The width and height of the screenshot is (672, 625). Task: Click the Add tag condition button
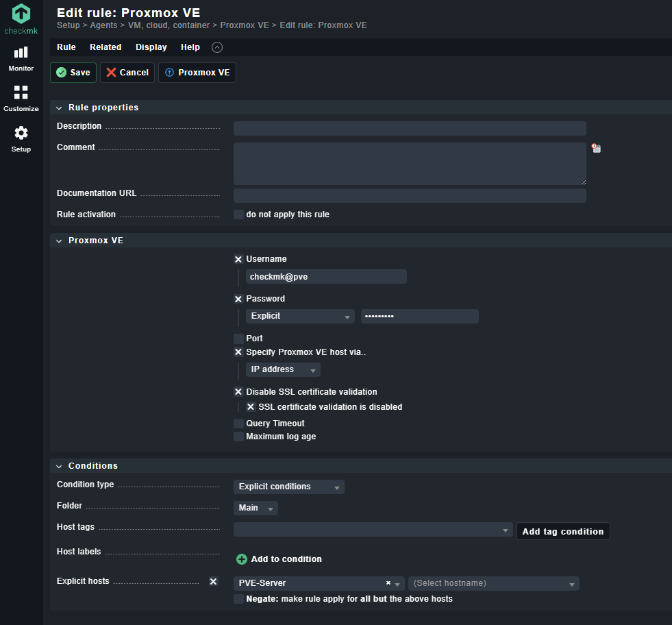click(x=562, y=531)
